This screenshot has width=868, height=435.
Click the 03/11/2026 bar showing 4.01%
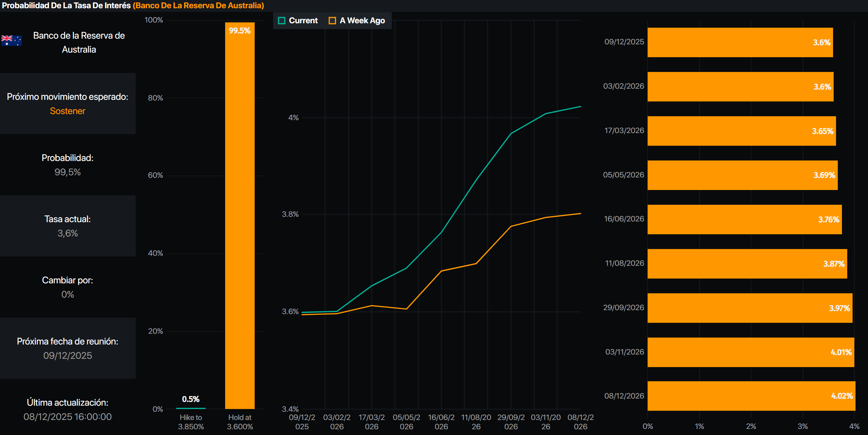click(x=750, y=352)
